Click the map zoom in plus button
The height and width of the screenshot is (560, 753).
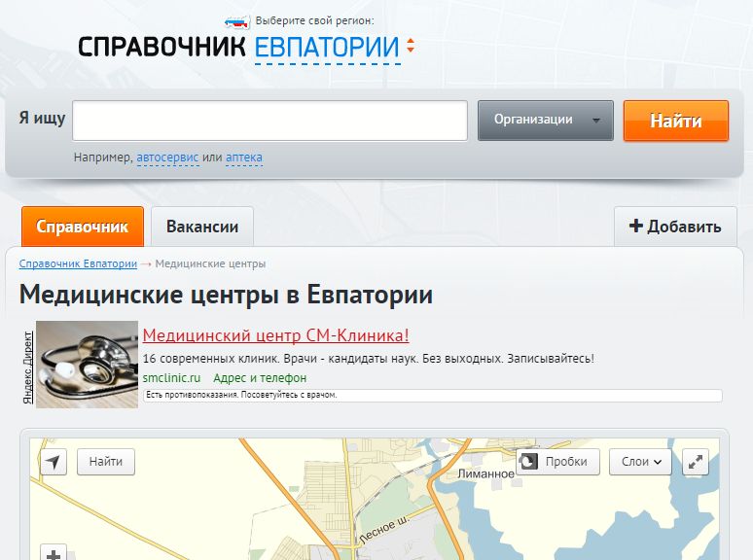(54, 553)
